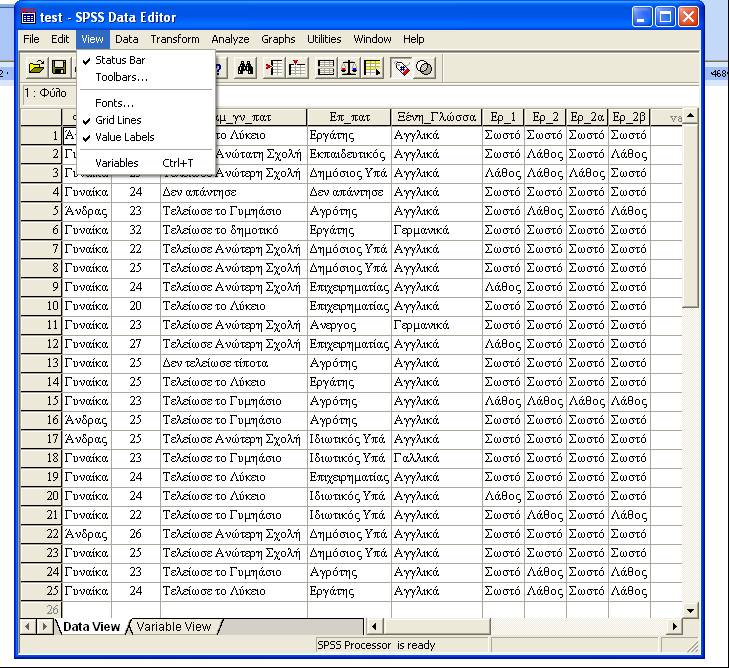
Task: Choose Variables in the View menu
Action: [146, 163]
